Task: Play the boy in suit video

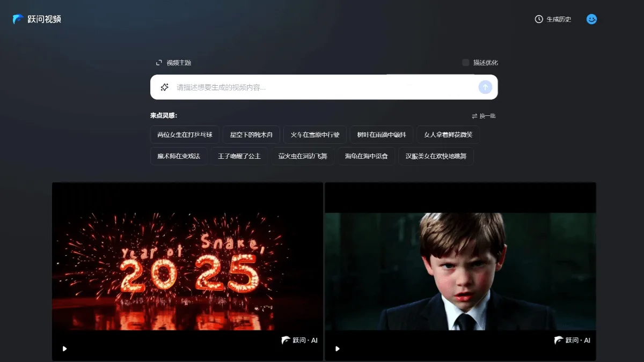Action: pos(337,349)
